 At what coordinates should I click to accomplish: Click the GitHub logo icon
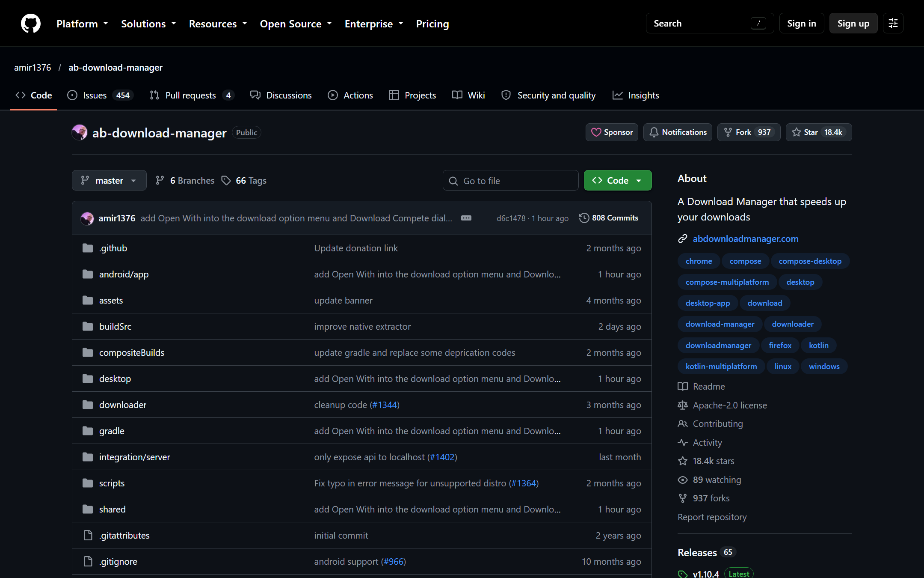(x=31, y=23)
